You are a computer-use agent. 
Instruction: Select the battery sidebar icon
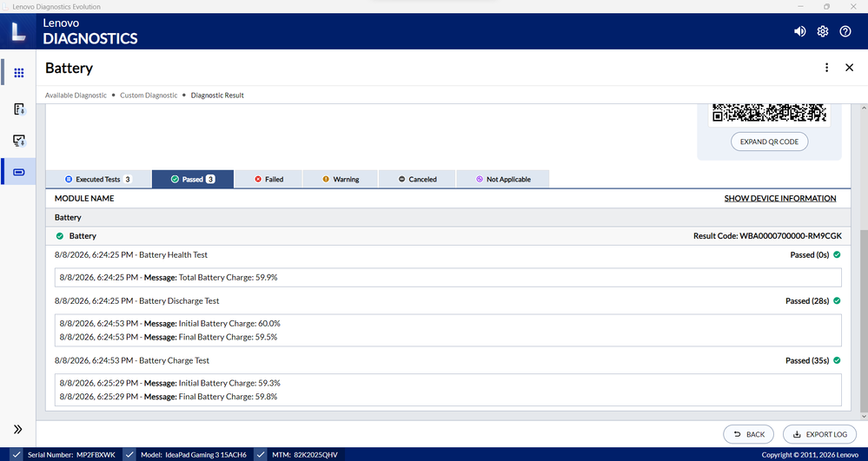coord(19,172)
